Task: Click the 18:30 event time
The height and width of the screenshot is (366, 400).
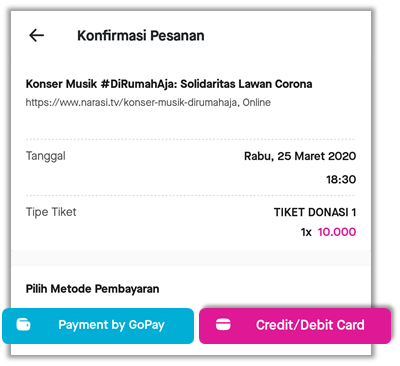Action: [x=341, y=180]
